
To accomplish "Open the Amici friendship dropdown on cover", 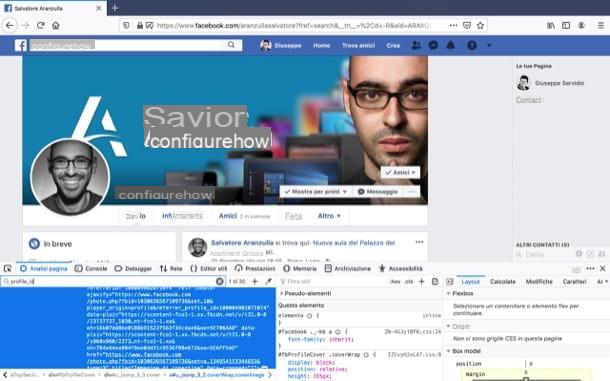I will 400,172.
